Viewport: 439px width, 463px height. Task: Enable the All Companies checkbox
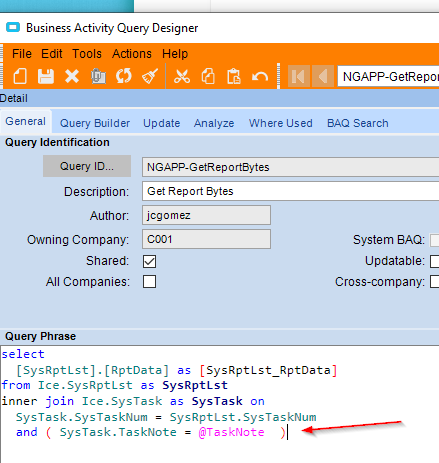click(x=149, y=282)
